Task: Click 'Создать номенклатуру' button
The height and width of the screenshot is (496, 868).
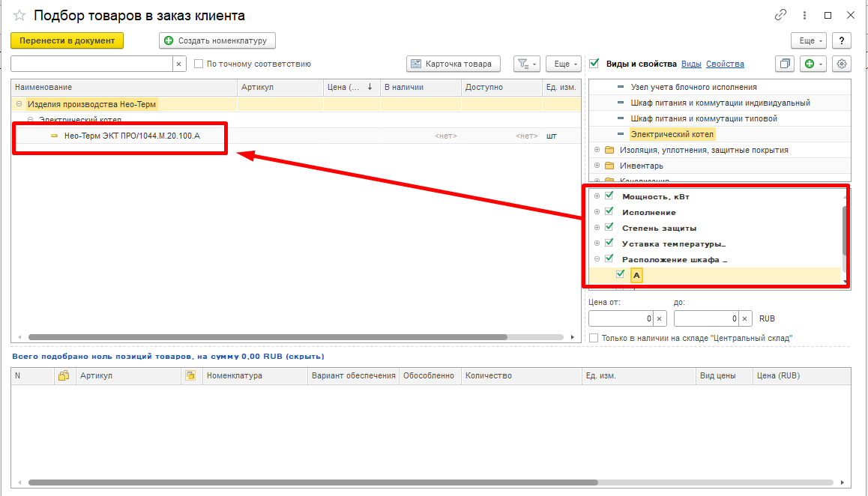Action: 217,40
